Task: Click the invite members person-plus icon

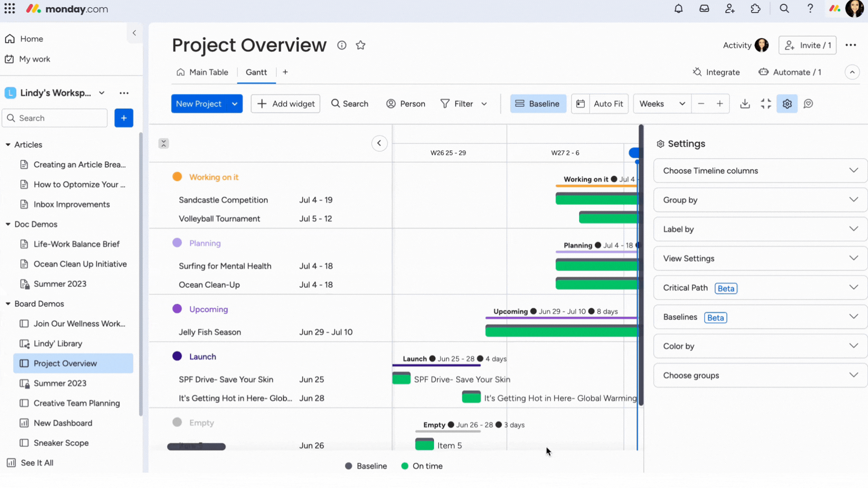Action: (730, 9)
